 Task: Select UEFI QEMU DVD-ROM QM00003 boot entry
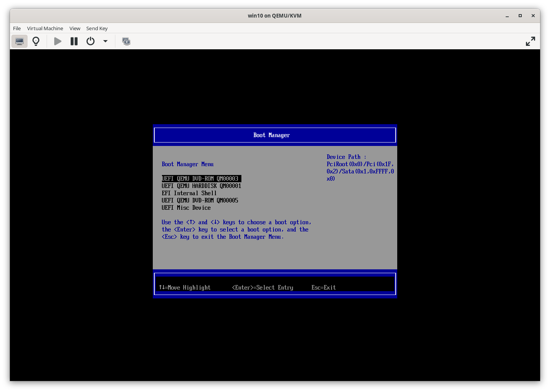coord(201,179)
